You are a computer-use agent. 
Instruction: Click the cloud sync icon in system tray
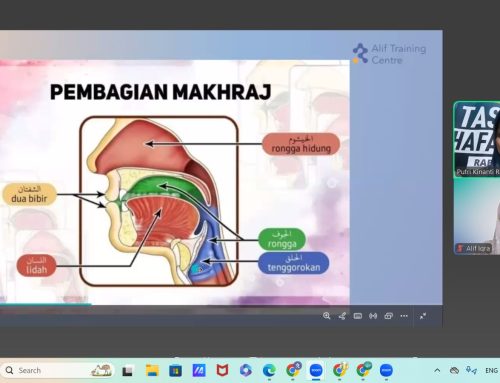click(x=454, y=370)
